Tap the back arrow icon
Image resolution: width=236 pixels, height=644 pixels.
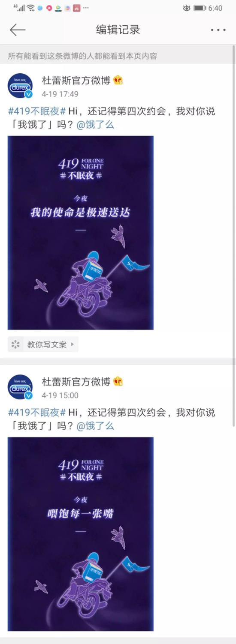coord(18,30)
